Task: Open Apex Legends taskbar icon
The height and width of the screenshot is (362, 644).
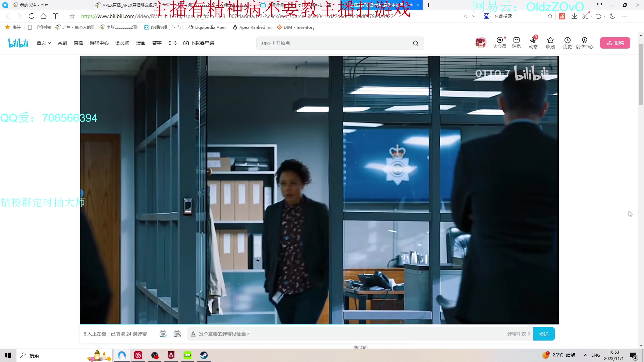Action: (171, 355)
